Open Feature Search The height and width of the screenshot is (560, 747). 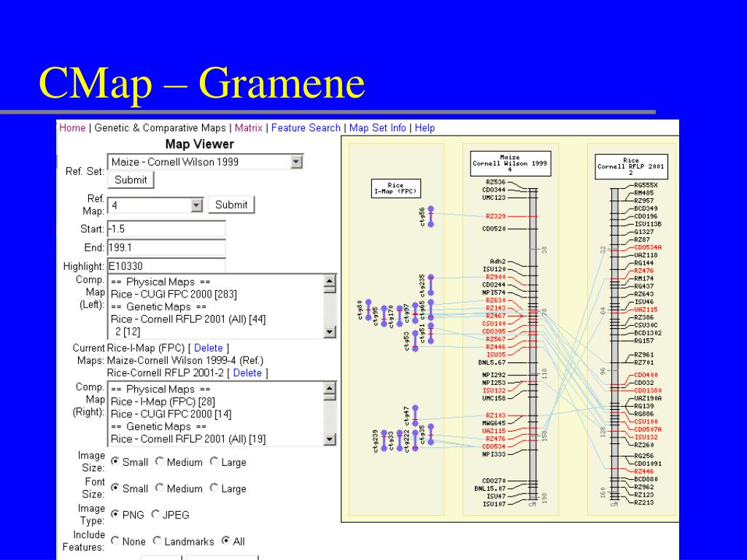point(306,128)
